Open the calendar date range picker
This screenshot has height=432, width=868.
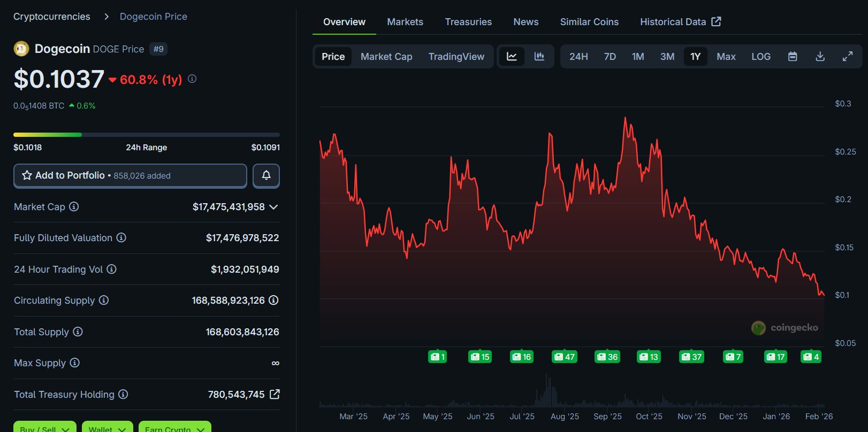[793, 57]
